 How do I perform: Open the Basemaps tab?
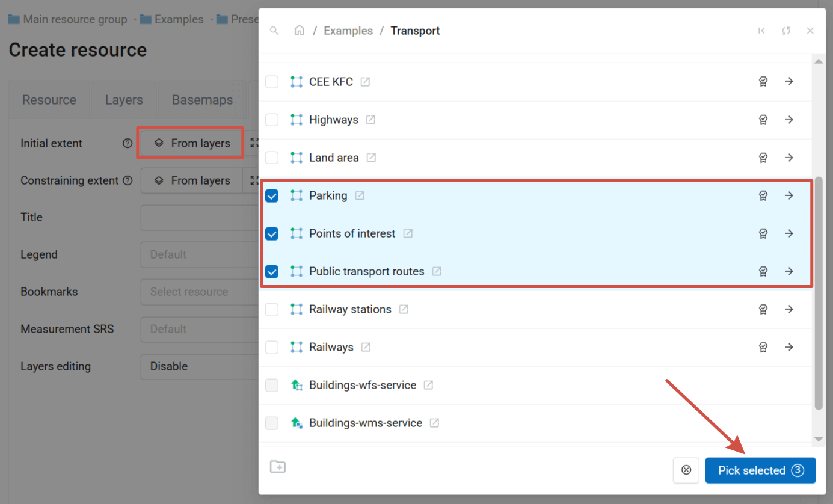[202, 100]
